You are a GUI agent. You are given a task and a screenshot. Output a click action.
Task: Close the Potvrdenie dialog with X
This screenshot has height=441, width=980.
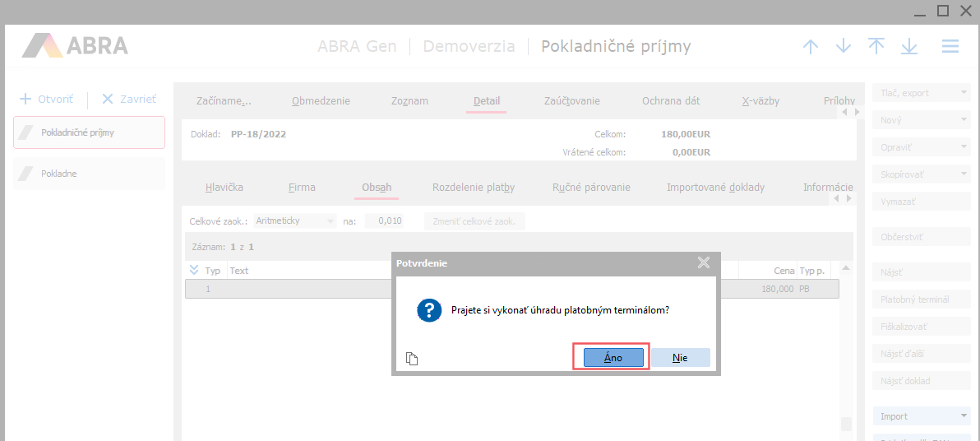click(x=703, y=263)
